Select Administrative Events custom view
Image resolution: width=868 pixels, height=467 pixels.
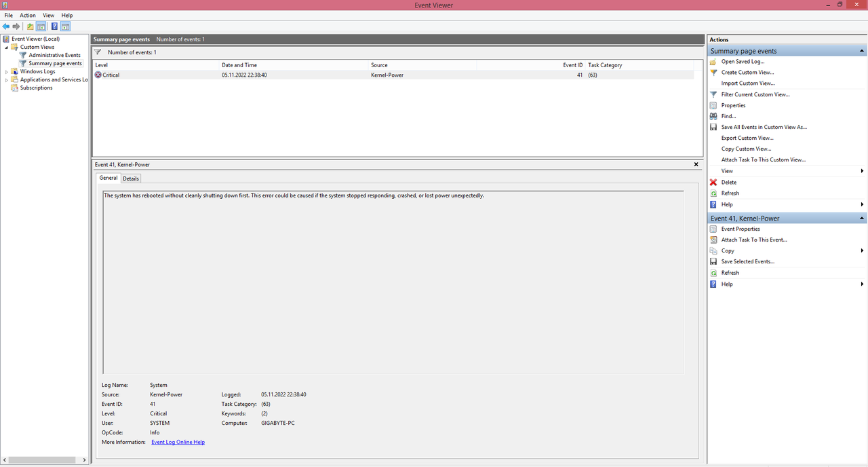(54, 55)
